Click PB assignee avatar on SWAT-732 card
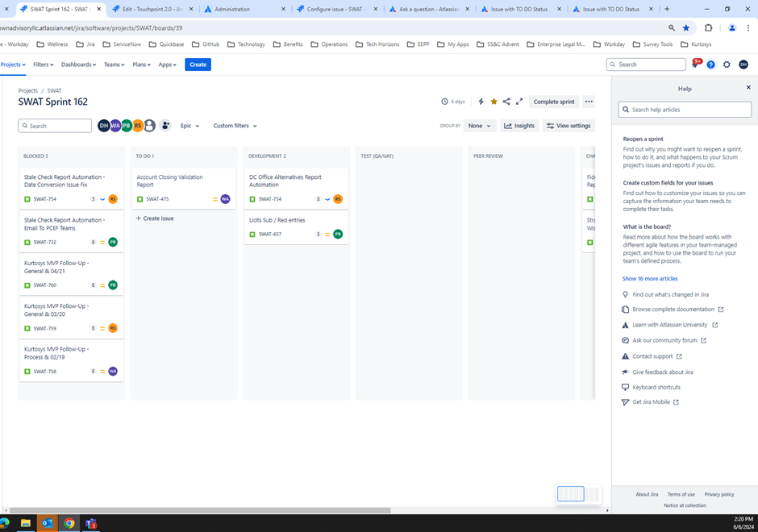 [113, 242]
